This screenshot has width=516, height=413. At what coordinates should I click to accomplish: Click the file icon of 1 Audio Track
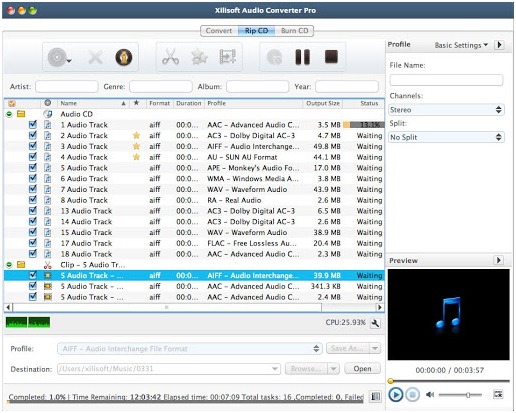tap(48, 125)
